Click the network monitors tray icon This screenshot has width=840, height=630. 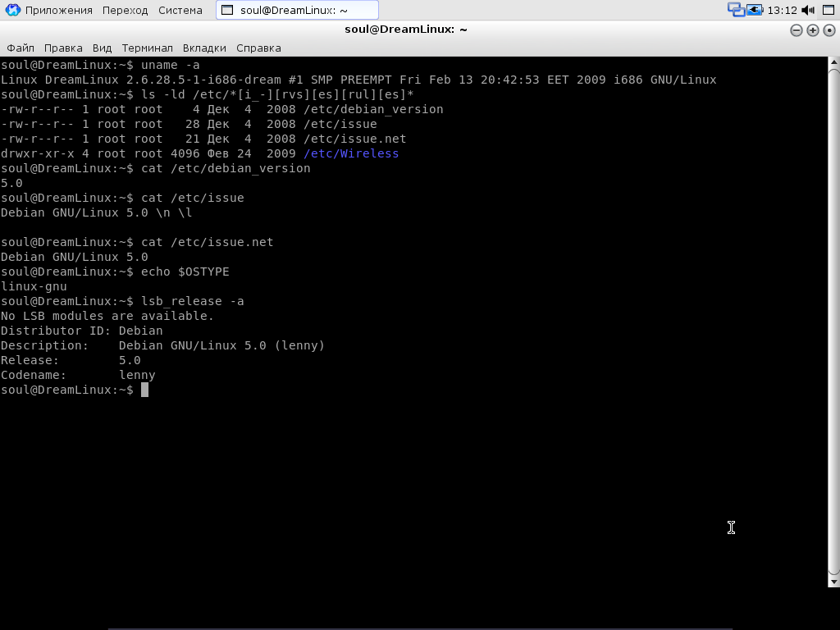tap(736, 10)
